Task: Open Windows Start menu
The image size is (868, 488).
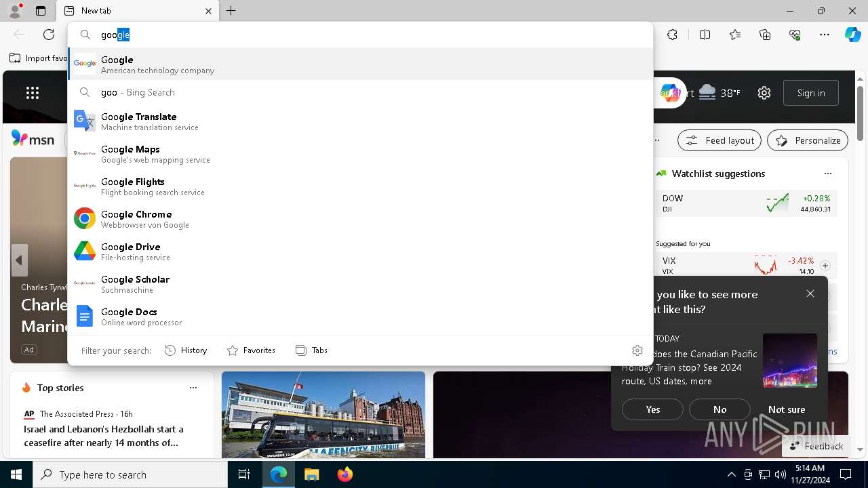Action: (x=16, y=474)
